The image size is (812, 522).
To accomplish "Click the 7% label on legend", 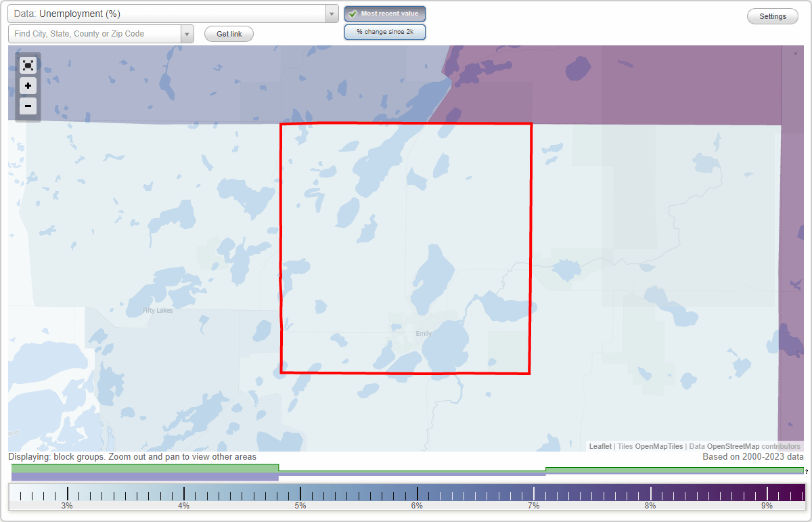I will click(534, 506).
